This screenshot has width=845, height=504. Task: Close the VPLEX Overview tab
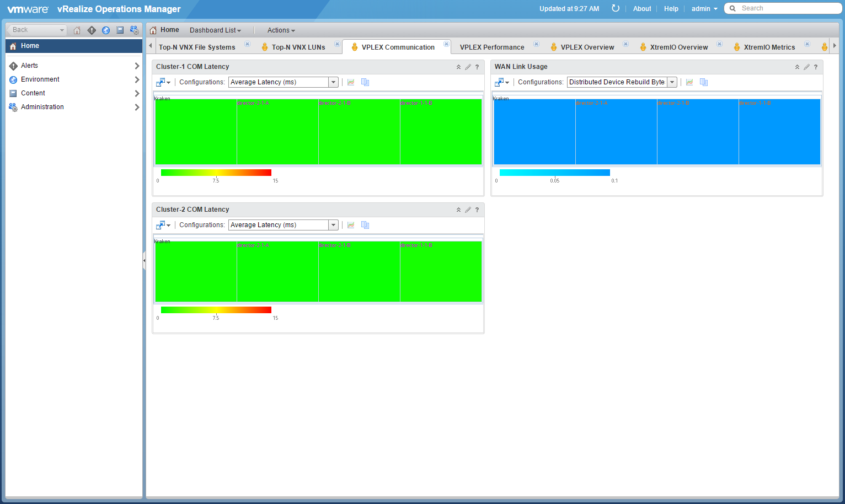coord(626,44)
